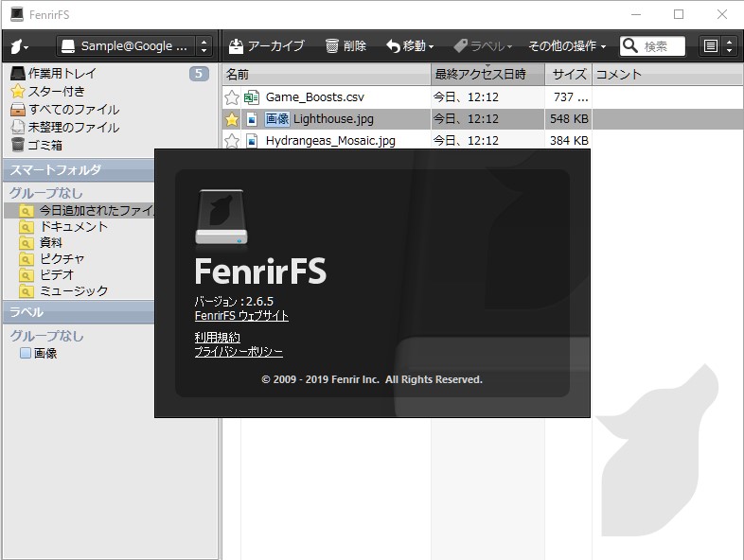Select the Hydrangeas_Mosaic.jpg file name
Screen dimensions: 744x560
(x=330, y=141)
